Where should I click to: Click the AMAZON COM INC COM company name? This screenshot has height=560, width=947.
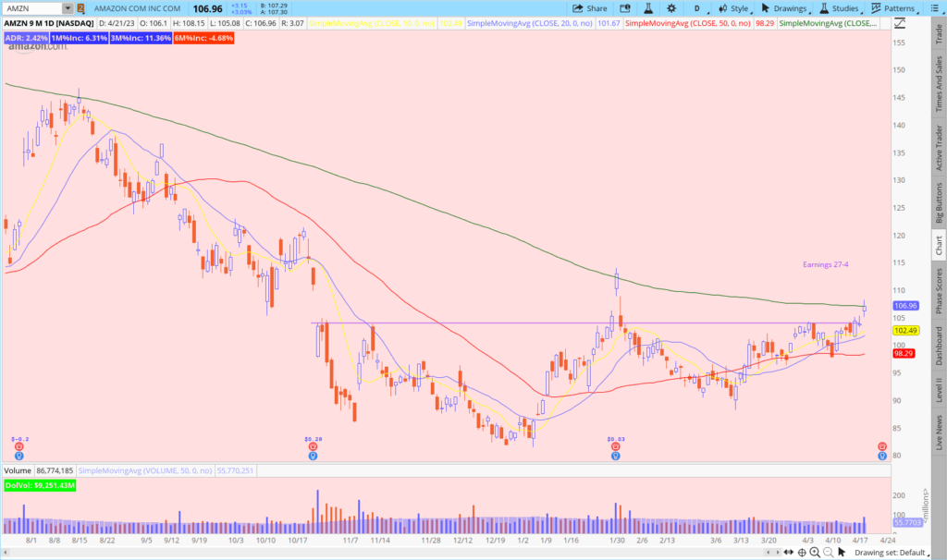tap(137, 8)
